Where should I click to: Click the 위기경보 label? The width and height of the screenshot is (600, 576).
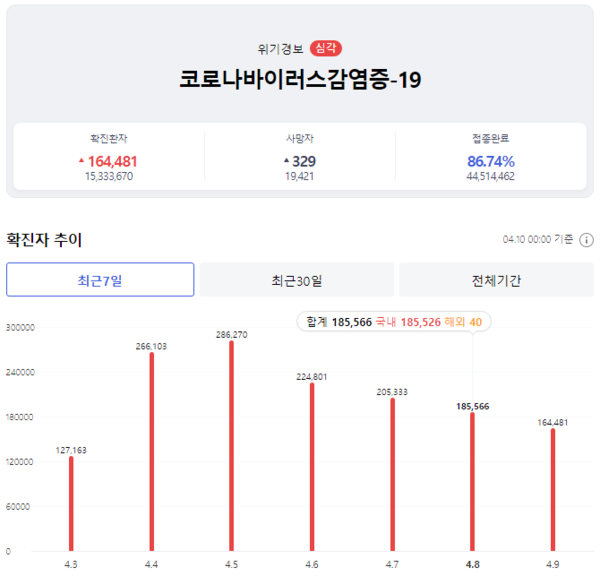(x=280, y=49)
